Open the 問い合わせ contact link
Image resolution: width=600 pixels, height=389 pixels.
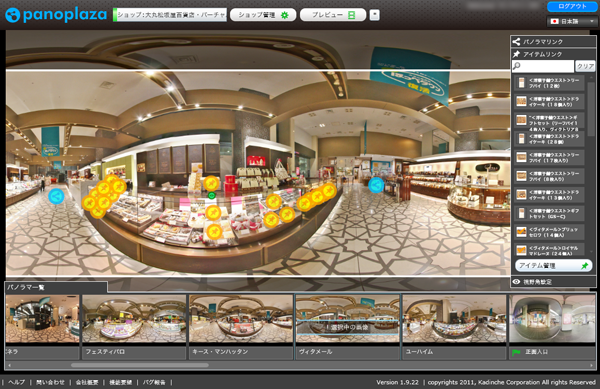click(50, 382)
